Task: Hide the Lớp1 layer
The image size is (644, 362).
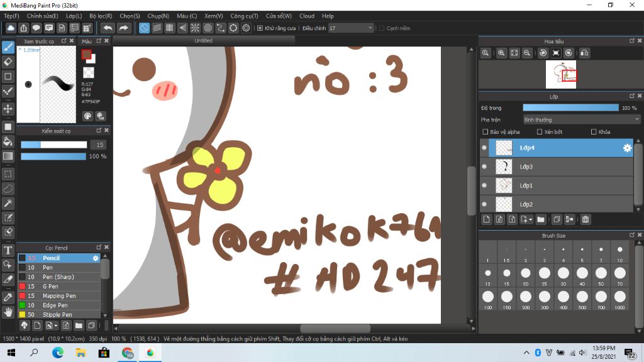Action: click(484, 185)
